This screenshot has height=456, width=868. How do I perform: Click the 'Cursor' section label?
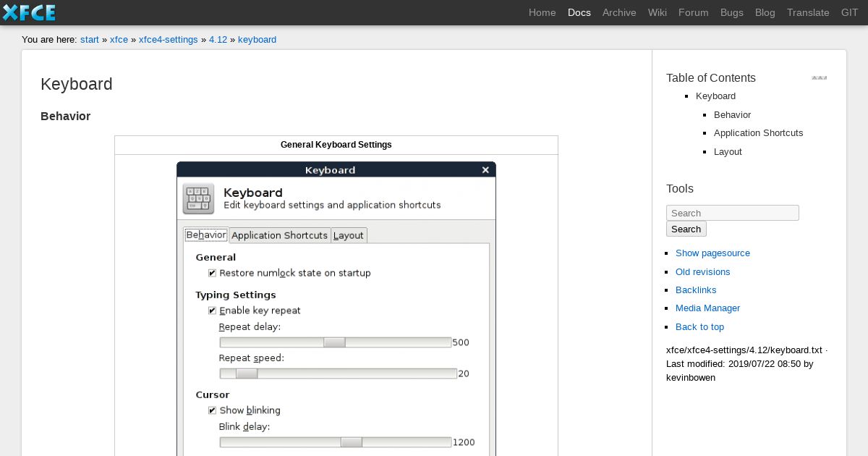213,394
